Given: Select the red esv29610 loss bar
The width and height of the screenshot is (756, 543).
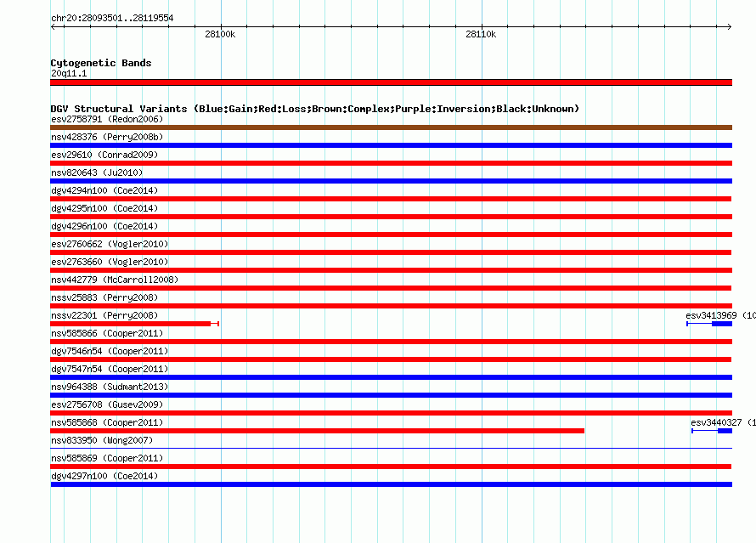Looking at the screenshot, I should pos(391,163).
